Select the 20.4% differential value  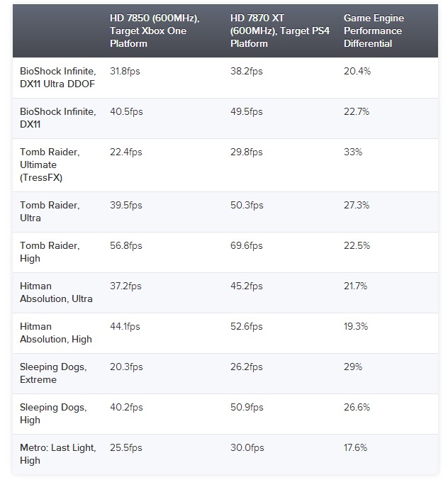357,72
